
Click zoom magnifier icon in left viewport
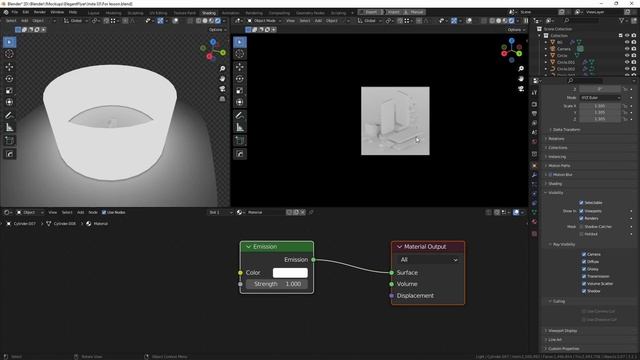[222, 69]
